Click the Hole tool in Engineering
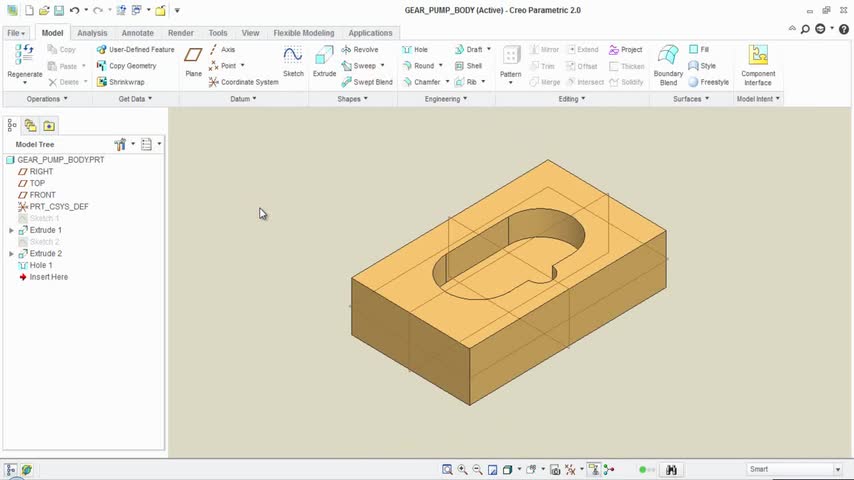This screenshot has width=854, height=480. pos(415,49)
